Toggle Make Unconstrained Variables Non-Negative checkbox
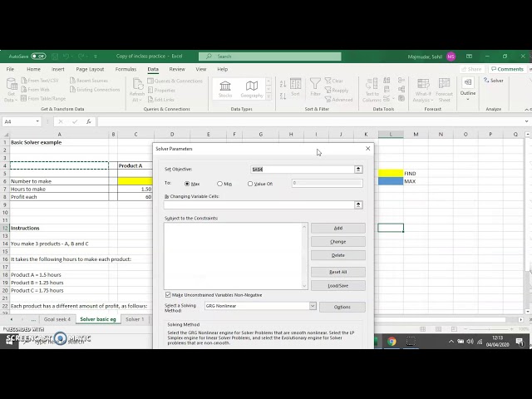532x399 pixels. (168, 294)
